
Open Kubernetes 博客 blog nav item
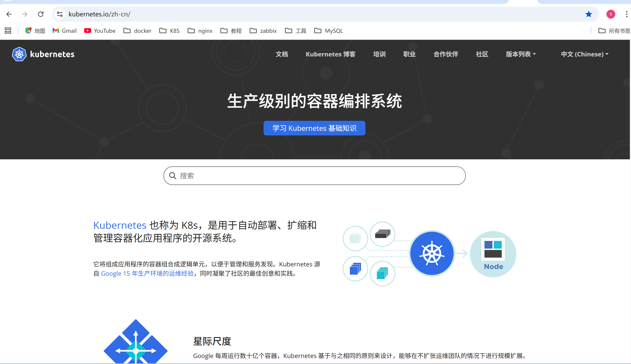pyautogui.click(x=330, y=54)
